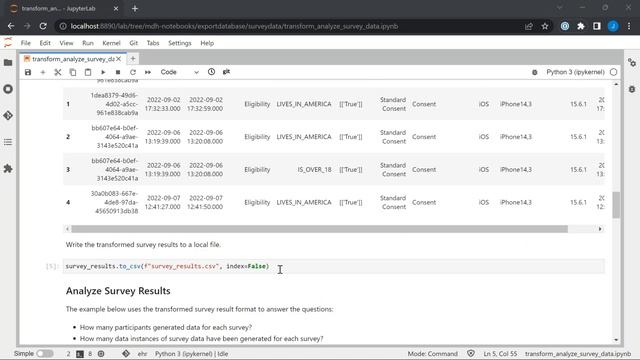
Task: Open the File Browser sidebar folder icon
Action: (x=8, y=62)
